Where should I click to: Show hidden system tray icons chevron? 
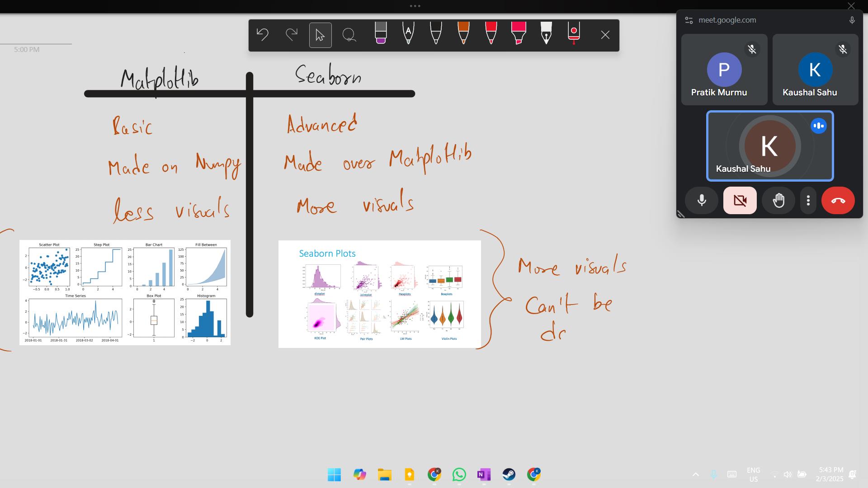(x=696, y=474)
